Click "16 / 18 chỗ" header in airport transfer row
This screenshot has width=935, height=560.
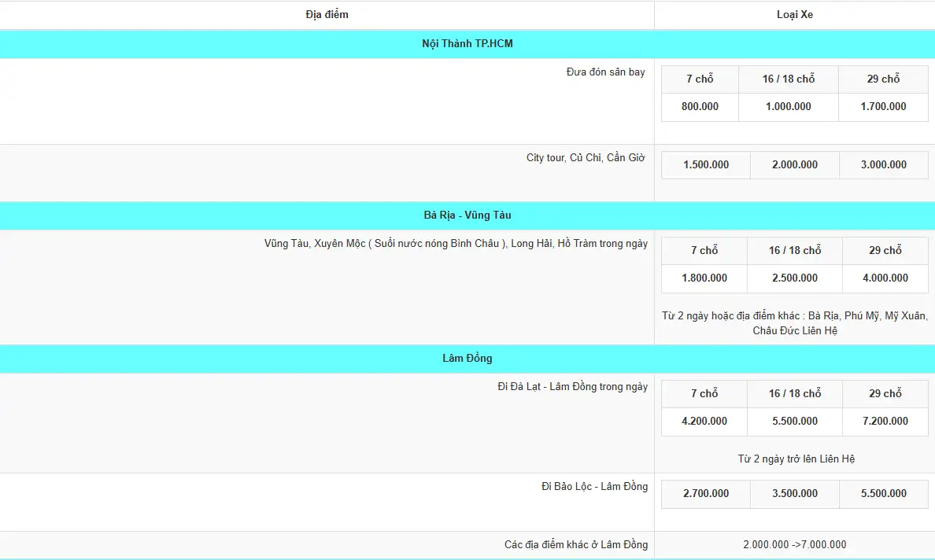[789, 79]
